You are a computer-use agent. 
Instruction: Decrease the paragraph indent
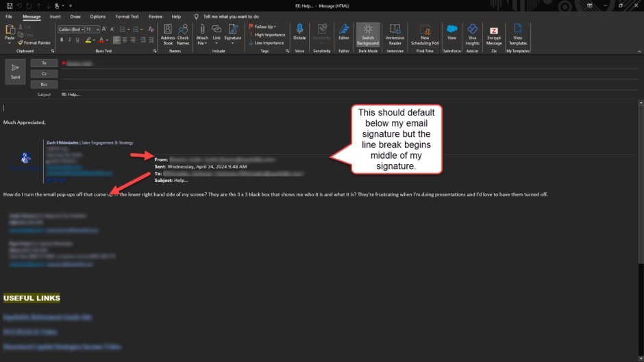point(143,40)
